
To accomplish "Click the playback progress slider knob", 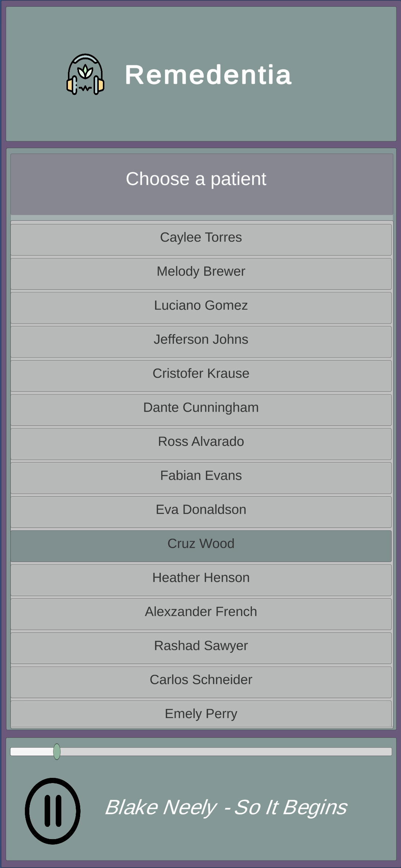I will tap(57, 752).
